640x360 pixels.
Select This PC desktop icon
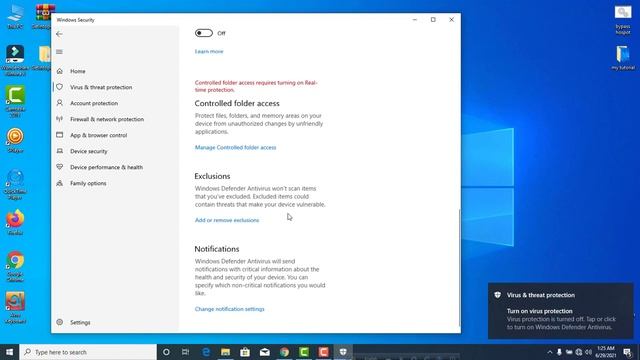[15, 17]
